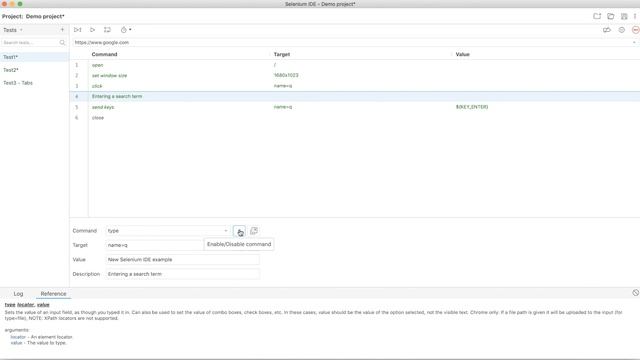Open the more options menu
Screen dimensions: 640x360
pos(635,16)
